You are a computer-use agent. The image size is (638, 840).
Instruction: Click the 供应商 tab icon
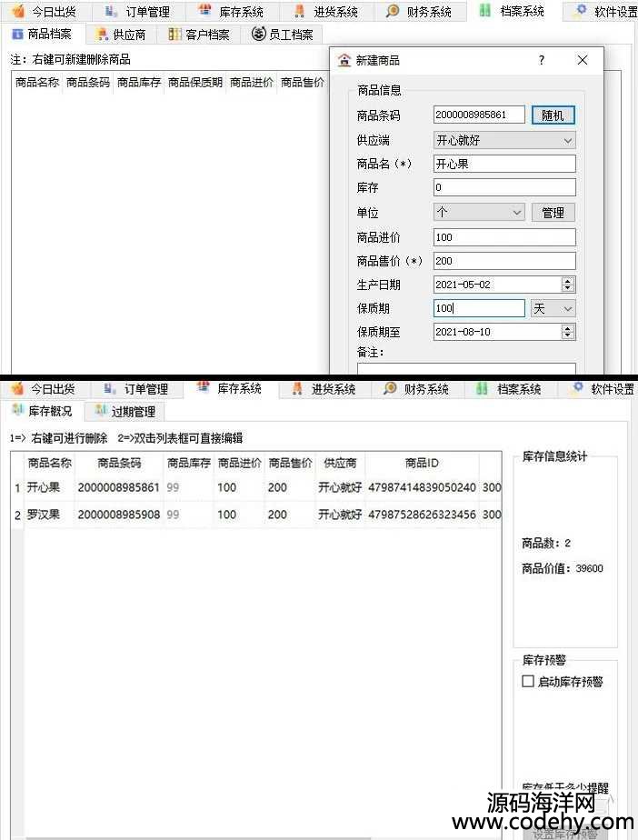click(102, 35)
